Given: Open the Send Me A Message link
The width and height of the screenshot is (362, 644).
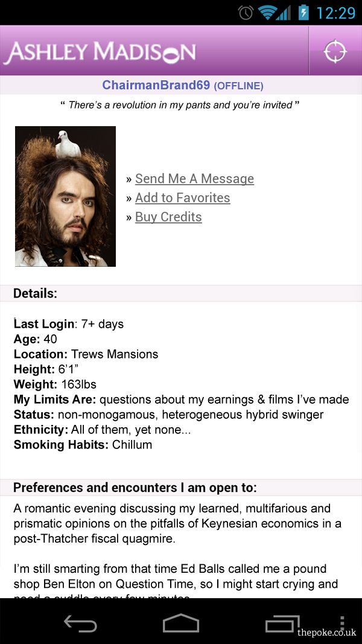Looking at the screenshot, I should click(194, 179).
